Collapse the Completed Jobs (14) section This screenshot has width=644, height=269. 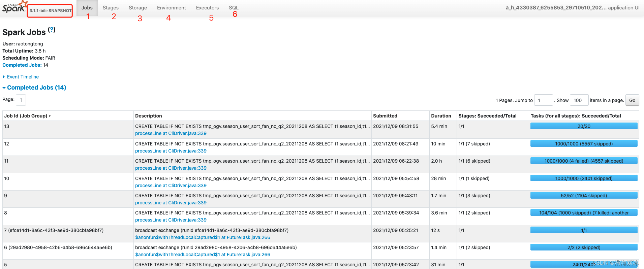(34, 88)
